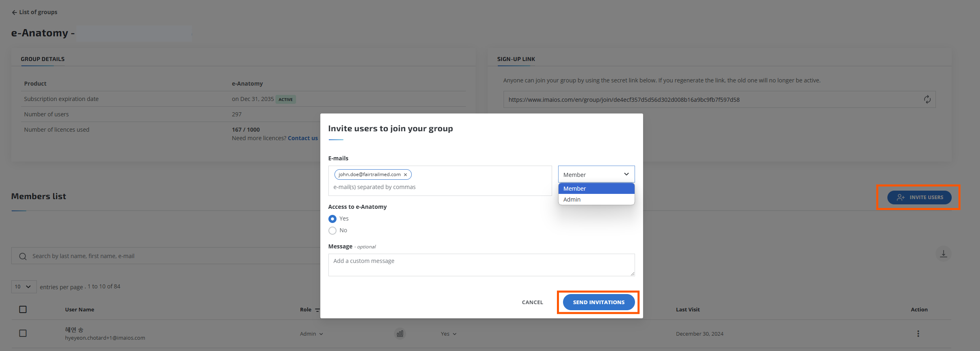Open action menu for hyeyeon row
This screenshot has width=980, height=351.
(918, 334)
